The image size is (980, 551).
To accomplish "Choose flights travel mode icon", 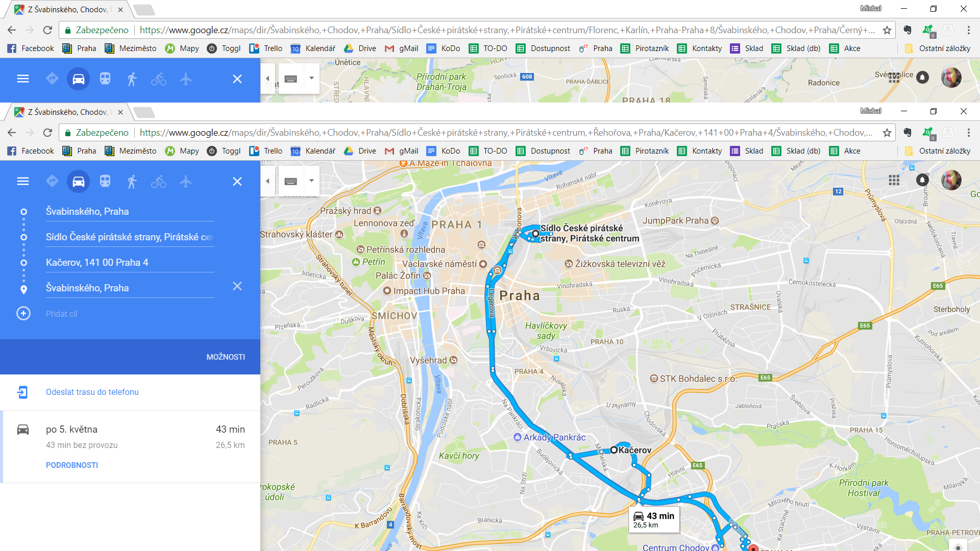I will click(x=186, y=181).
